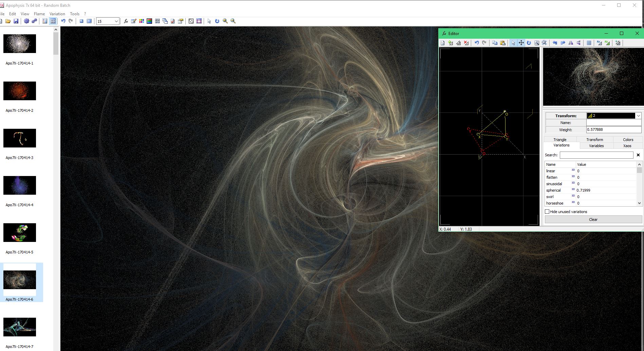Click the gradient icon in the main toolbar
The width and height of the screenshot is (644, 351).
(149, 21)
